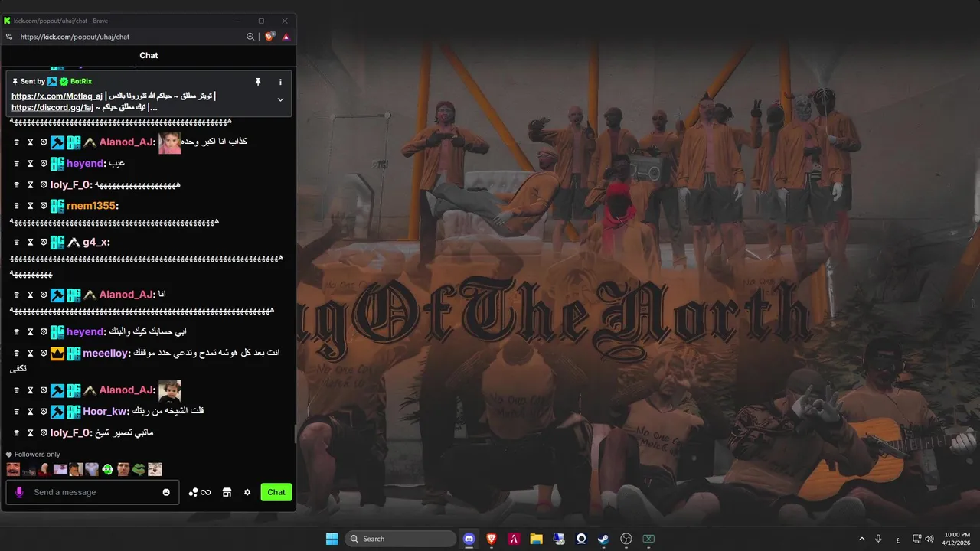Click the zoom magnifier in address bar

[x=250, y=36]
